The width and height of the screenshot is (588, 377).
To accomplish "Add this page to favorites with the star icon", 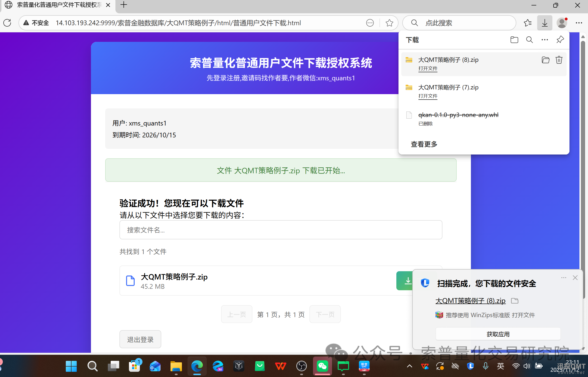I will (x=389, y=23).
